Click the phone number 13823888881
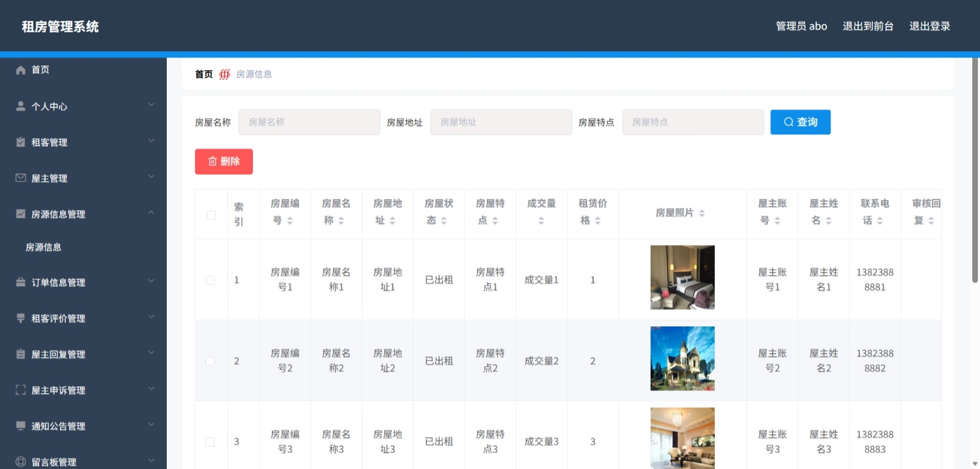Image resolution: width=980 pixels, height=469 pixels. [x=875, y=280]
